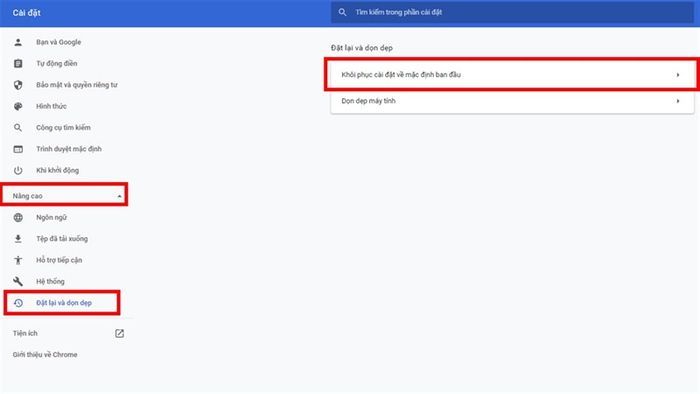
Task: Click the magnifier icon beside Công cụ tìm kiếm
Action: [18, 128]
